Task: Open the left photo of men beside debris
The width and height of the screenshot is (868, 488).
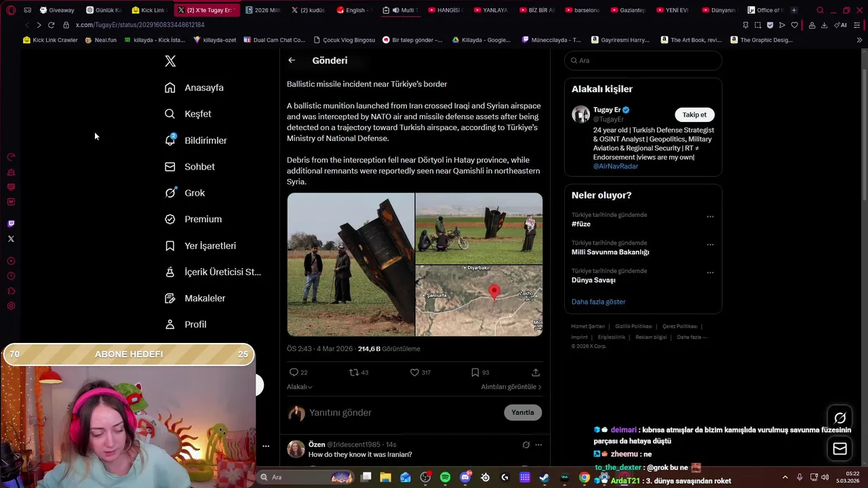Action: (x=351, y=264)
